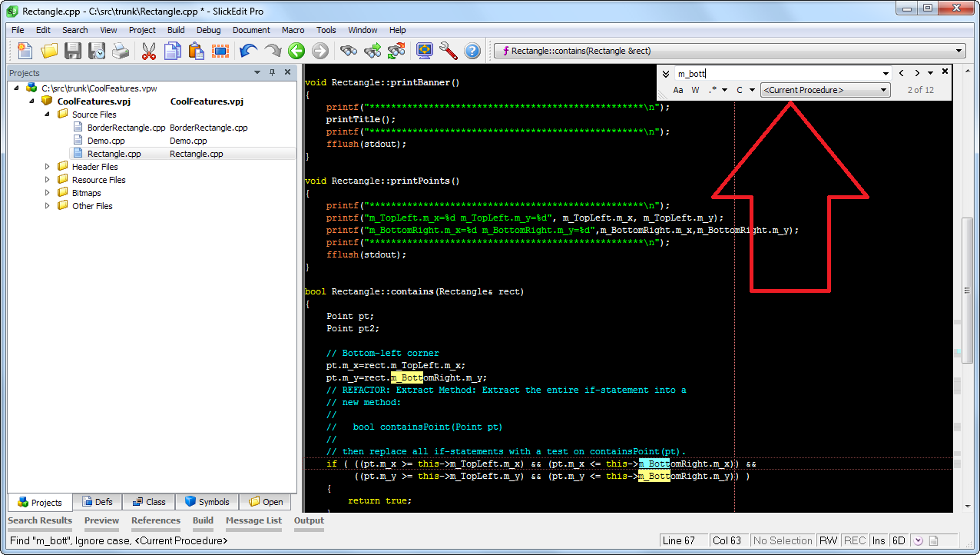Open the Search Results tool window

tap(40, 520)
